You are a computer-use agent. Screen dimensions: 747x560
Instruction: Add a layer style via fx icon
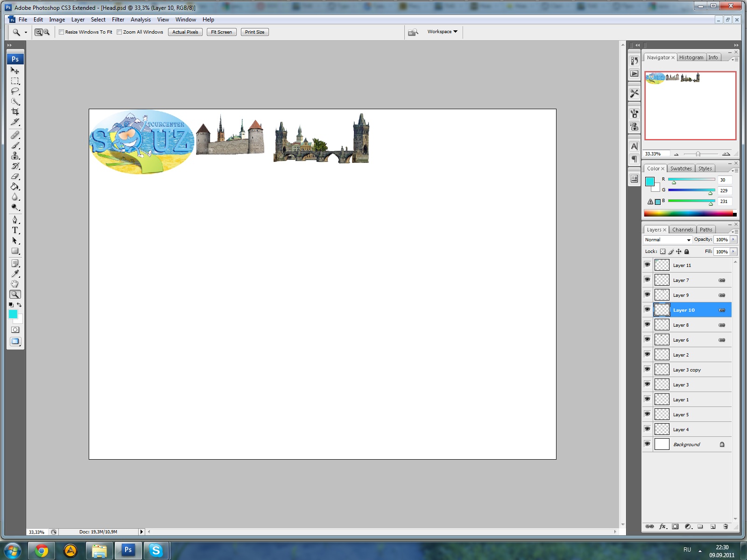click(662, 526)
